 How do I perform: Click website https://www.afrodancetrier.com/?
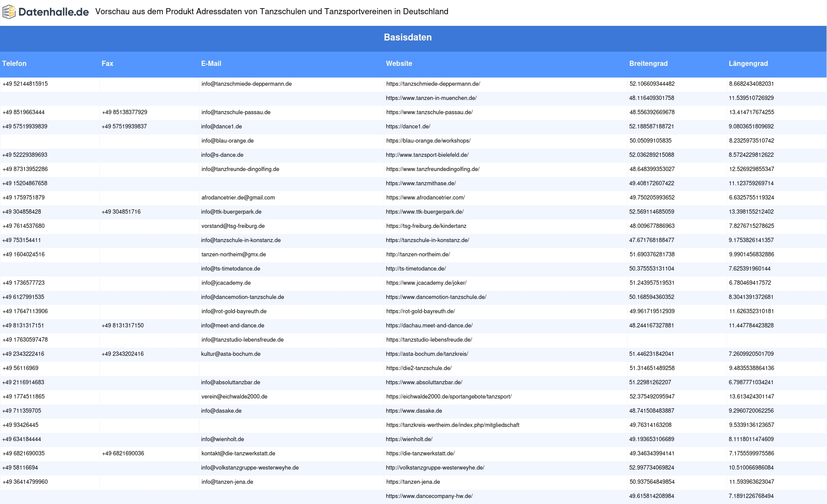point(426,198)
